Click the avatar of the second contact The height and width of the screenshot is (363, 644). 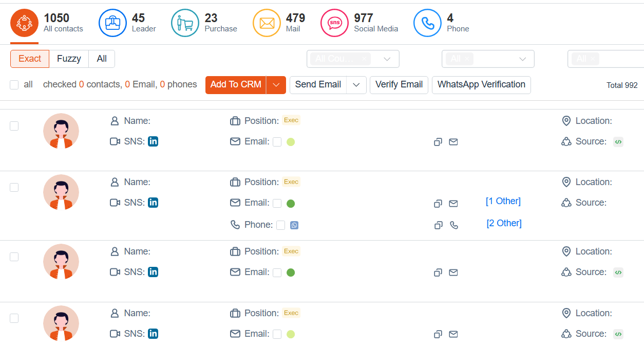tap(61, 192)
